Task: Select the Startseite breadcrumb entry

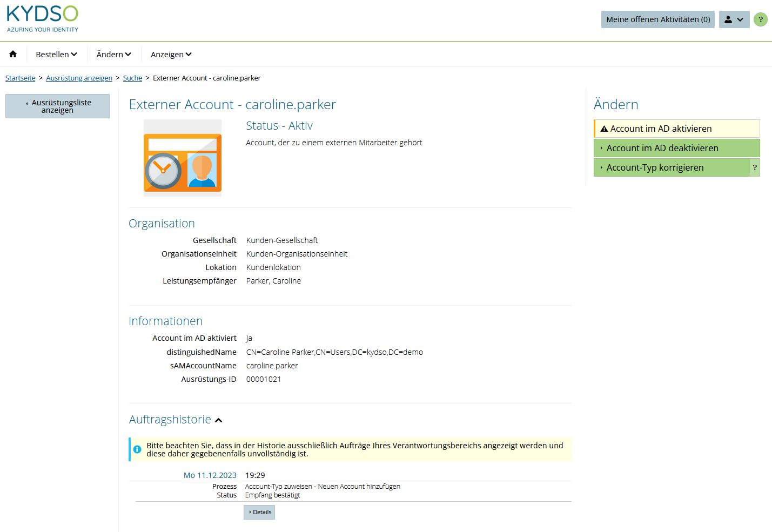Action: [x=20, y=78]
